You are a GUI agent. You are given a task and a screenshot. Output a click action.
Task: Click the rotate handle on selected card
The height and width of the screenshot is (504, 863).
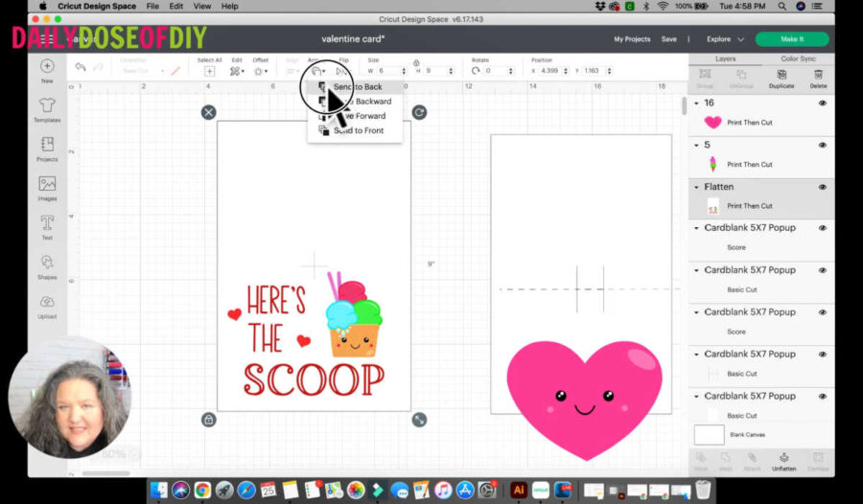coord(419,112)
